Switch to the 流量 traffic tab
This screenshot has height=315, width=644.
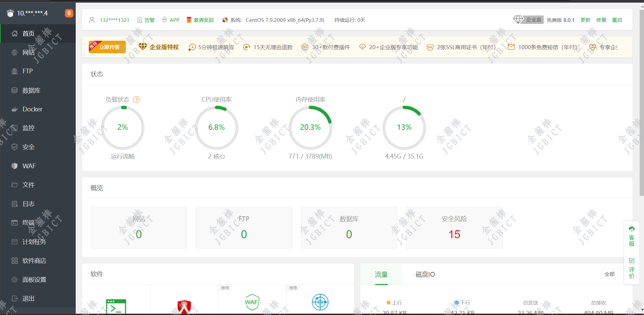381,274
